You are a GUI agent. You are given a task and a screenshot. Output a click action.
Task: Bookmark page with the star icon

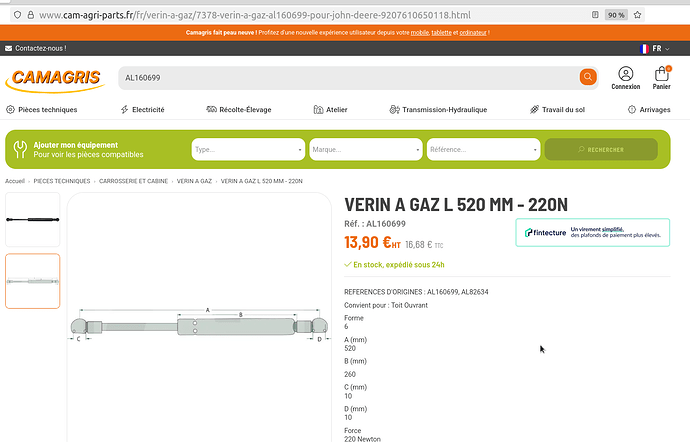click(637, 15)
